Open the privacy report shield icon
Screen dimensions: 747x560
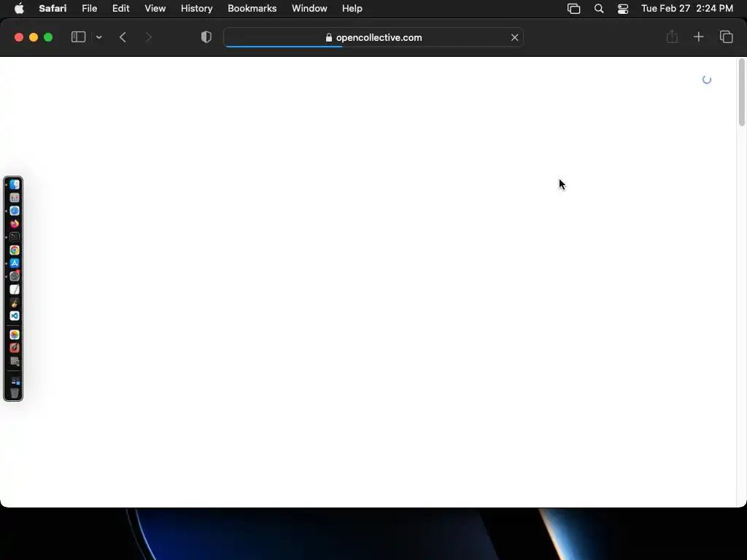point(206,37)
